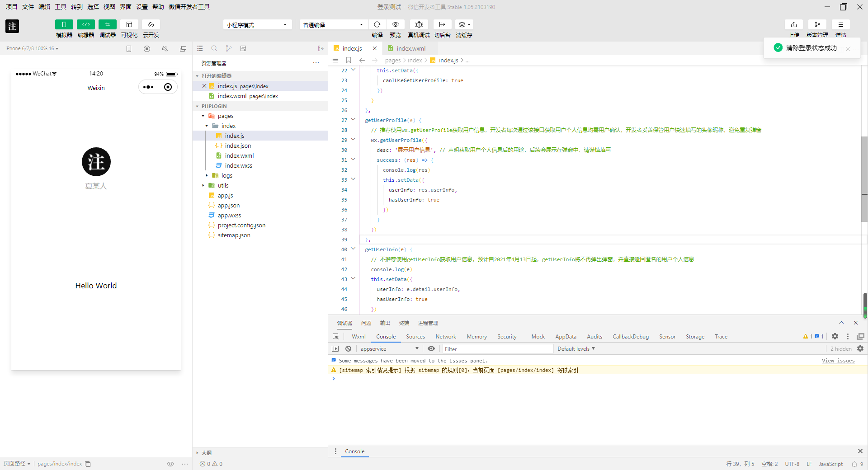Open the explorer more actions menu
This screenshot has height=470, width=868.
[x=316, y=63]
